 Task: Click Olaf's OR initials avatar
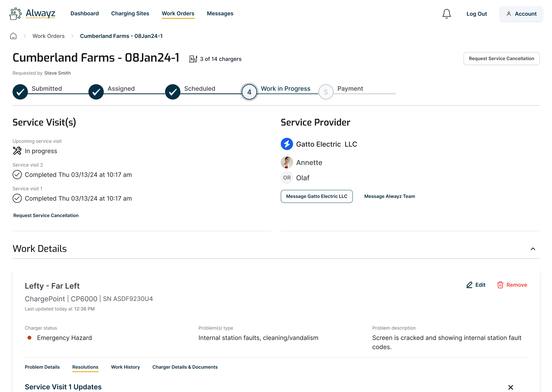click(287, 178)
